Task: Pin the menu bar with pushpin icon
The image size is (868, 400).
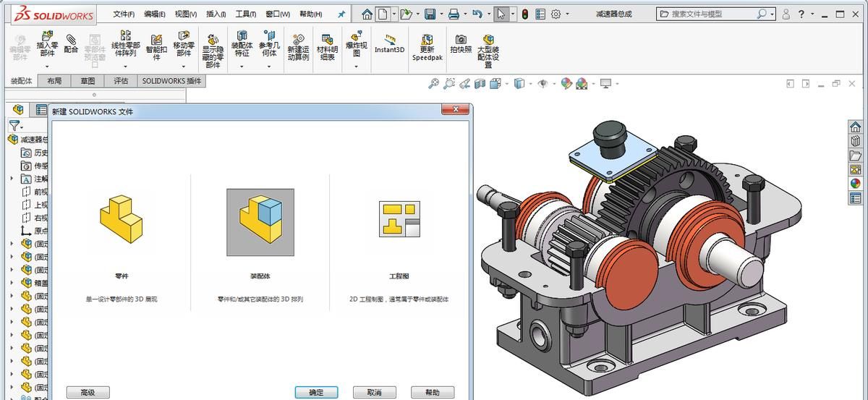Action: [x=341, y=14]
